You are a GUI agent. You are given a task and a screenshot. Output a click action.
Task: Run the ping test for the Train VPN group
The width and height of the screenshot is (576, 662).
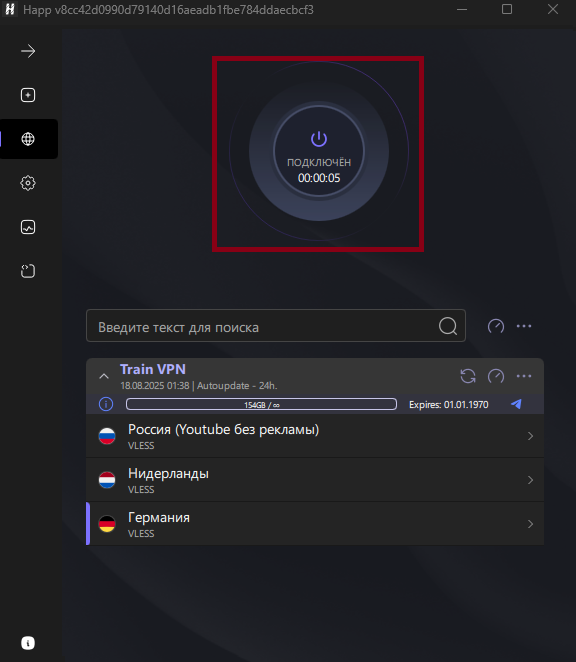[496, 376]
